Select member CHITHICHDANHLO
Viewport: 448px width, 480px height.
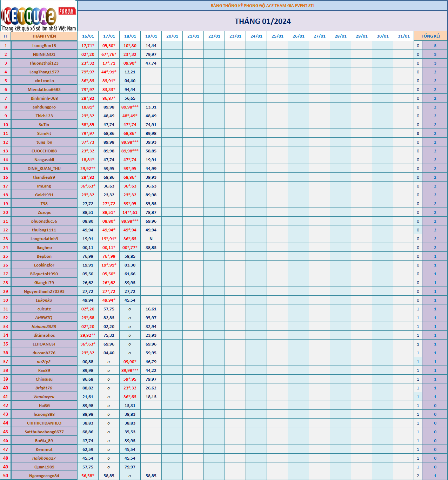pos(44,423)
